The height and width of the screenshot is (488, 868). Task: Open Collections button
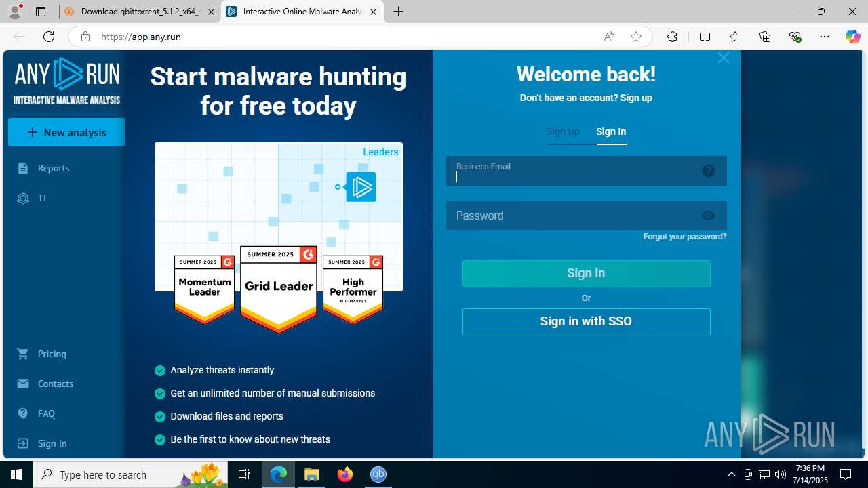[765, 37]
